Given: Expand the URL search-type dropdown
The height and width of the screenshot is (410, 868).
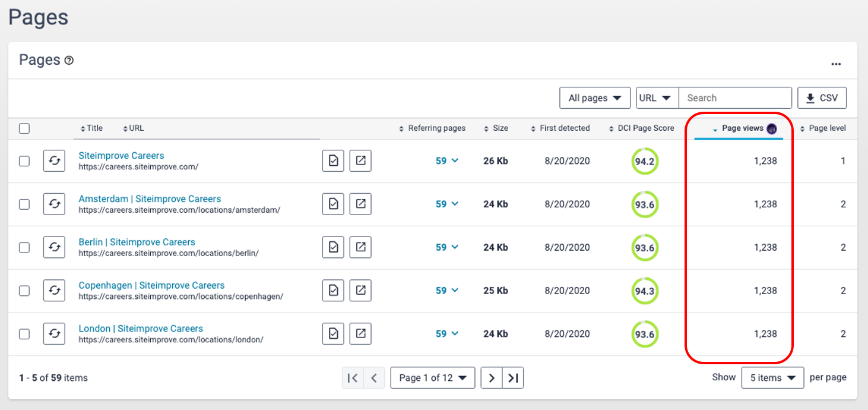Looking at the screenshot, I should pos(657,98).
